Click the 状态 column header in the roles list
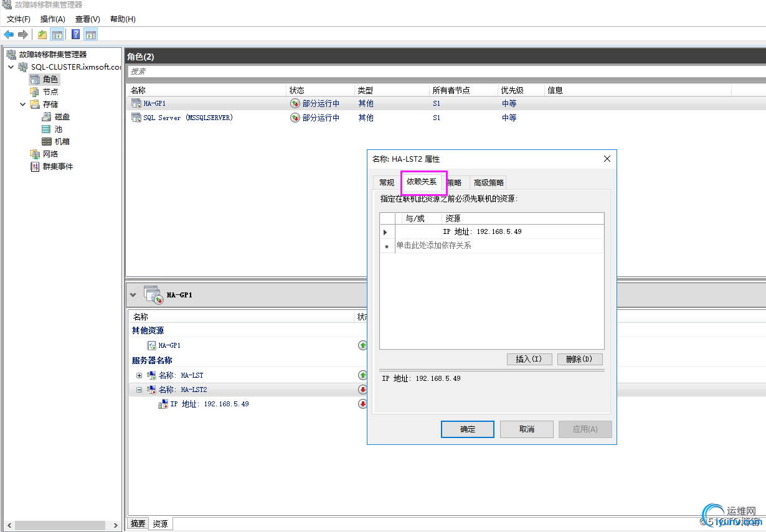766x532 pixels. [x=321, y=90]
